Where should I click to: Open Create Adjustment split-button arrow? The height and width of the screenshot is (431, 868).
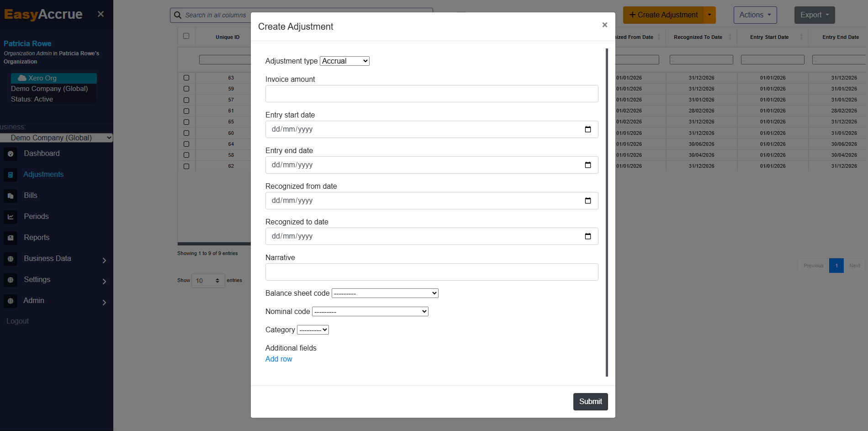[x=709, y=15]
